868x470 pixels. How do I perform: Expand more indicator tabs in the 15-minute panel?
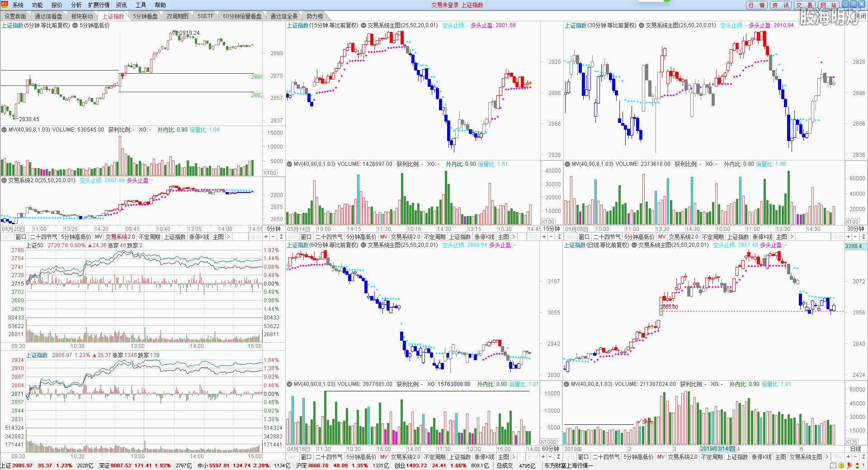click(514, 237)
